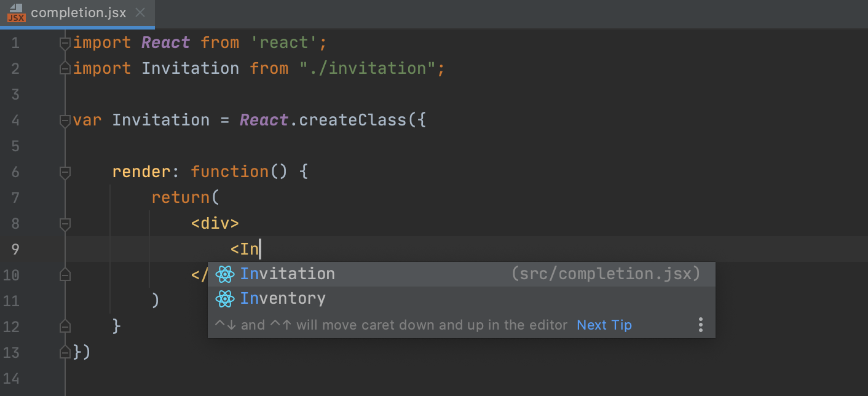Place the caret after <In on line 9
This screenshot has height=396, width=868.
[261, 249]
